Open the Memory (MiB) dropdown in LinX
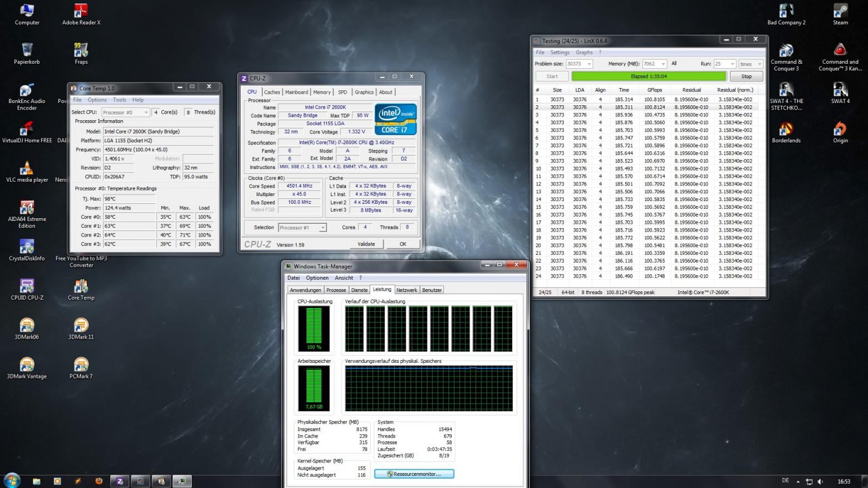 (663, 64)
